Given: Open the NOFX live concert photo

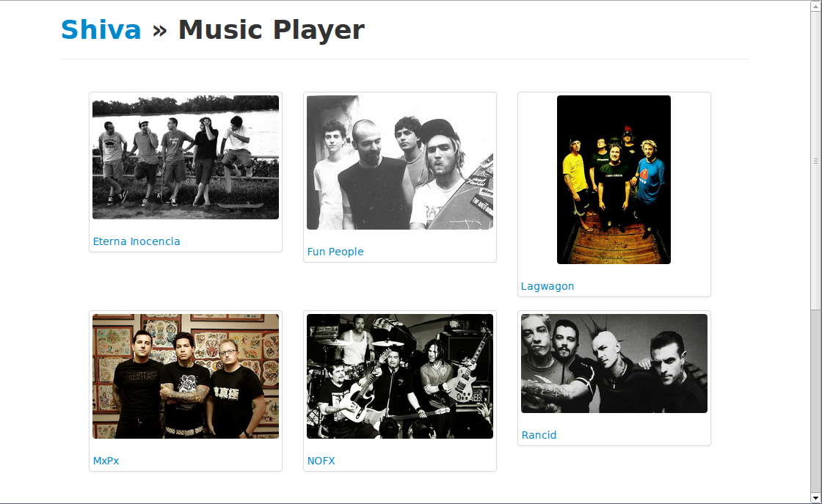Looking at the screenshot, I should pos(400,376).
